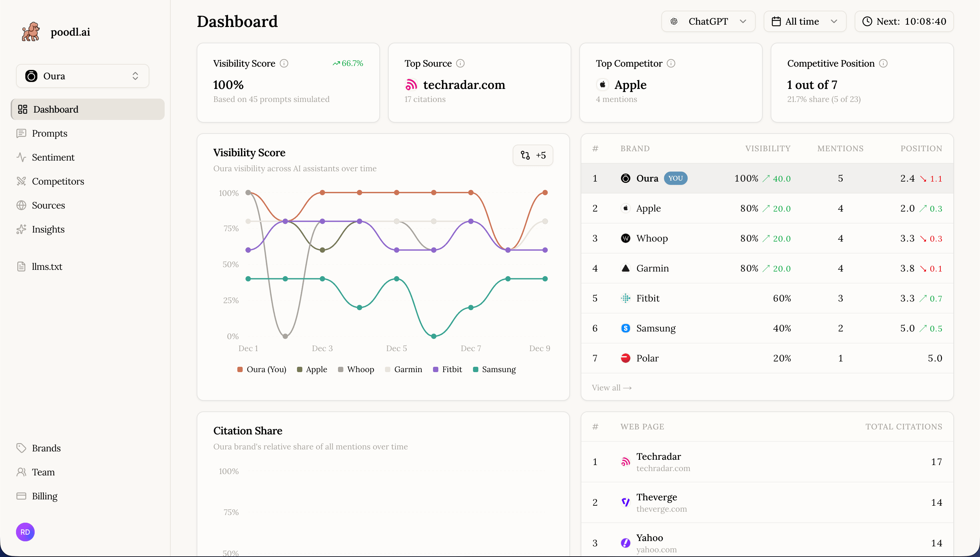The height and width of the screenshot is (557, 980).
Task: Open the llms.txt page in the sidebar
Action: click(47, 266)
